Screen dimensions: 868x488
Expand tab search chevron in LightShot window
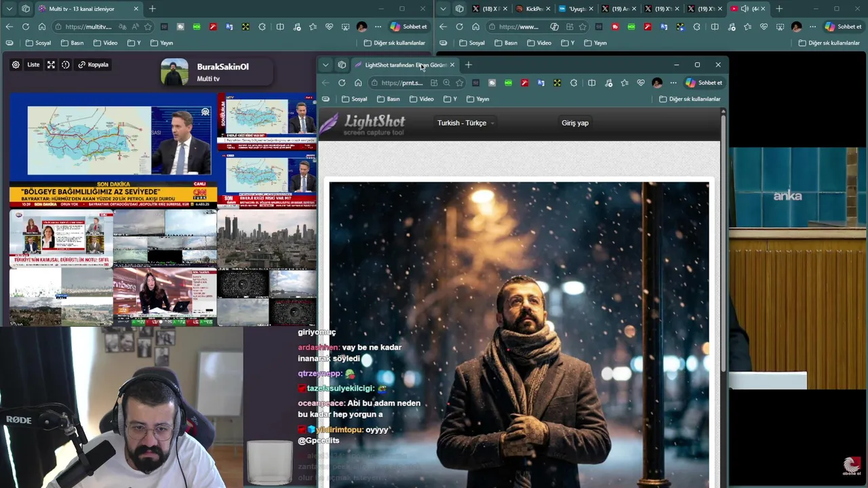point(325,65)
